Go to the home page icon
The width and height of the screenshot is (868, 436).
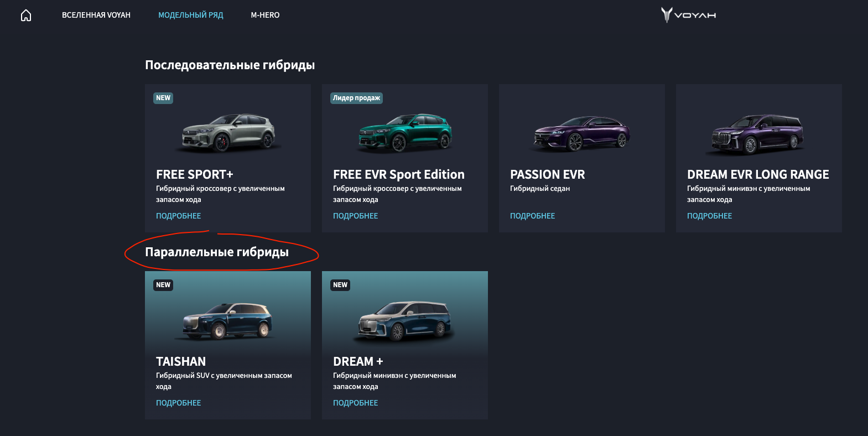[x=26, y=15]
